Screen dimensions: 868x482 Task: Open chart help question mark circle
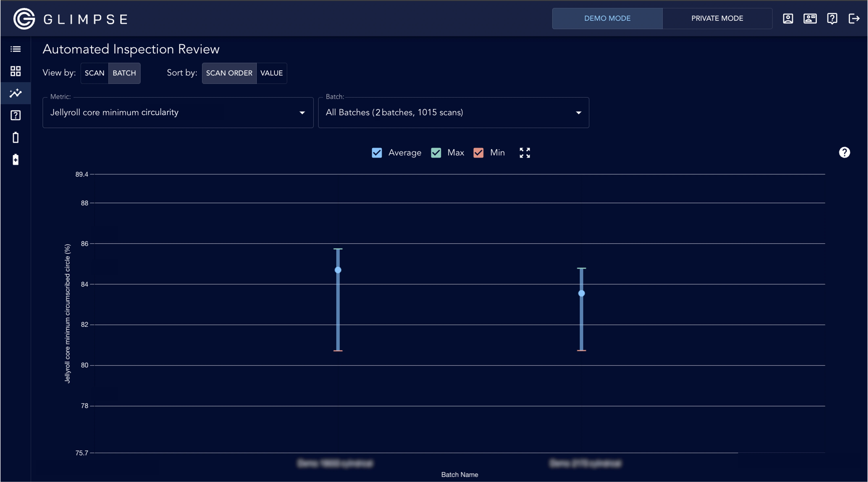(x=844, y=152)
